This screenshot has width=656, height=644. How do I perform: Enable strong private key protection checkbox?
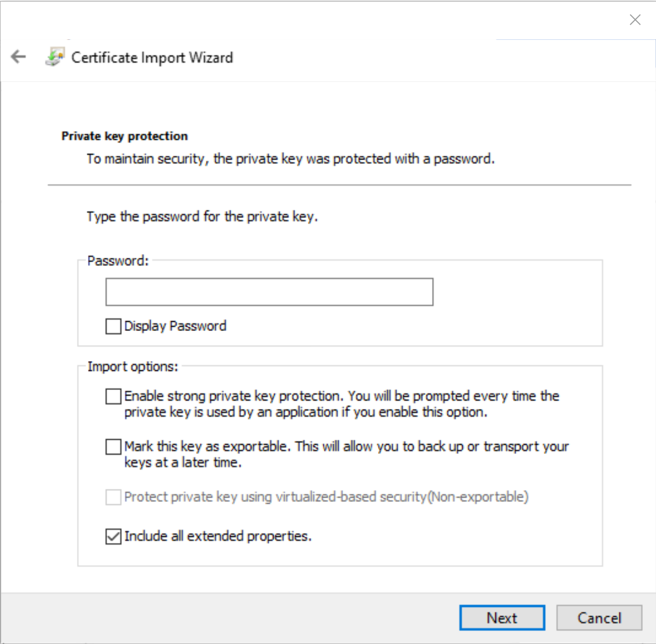click(113, 396)
